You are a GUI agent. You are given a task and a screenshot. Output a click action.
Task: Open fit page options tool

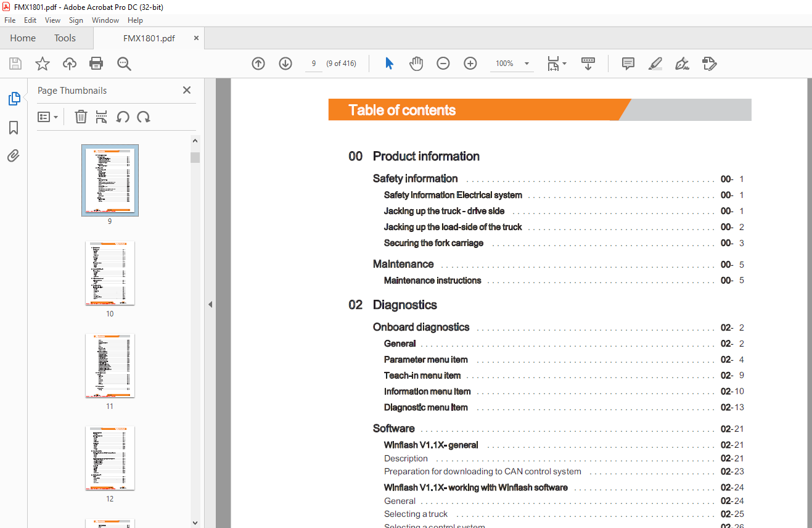557,64
